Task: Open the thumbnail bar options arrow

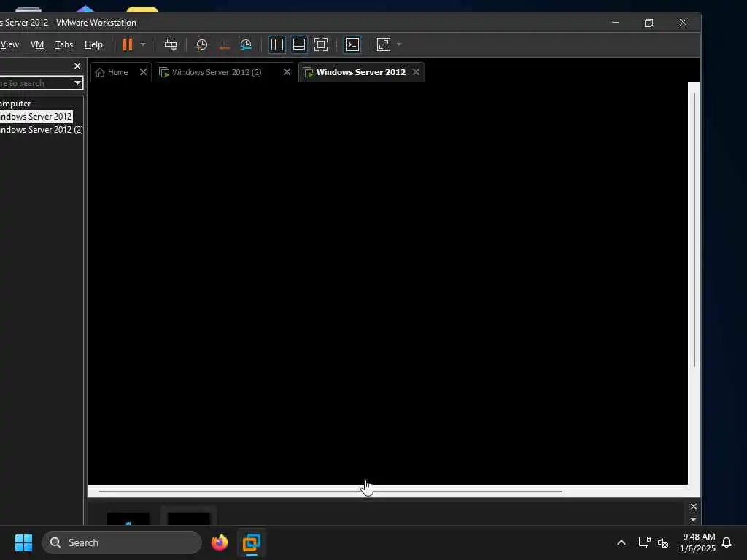Action: click(694, 519)
